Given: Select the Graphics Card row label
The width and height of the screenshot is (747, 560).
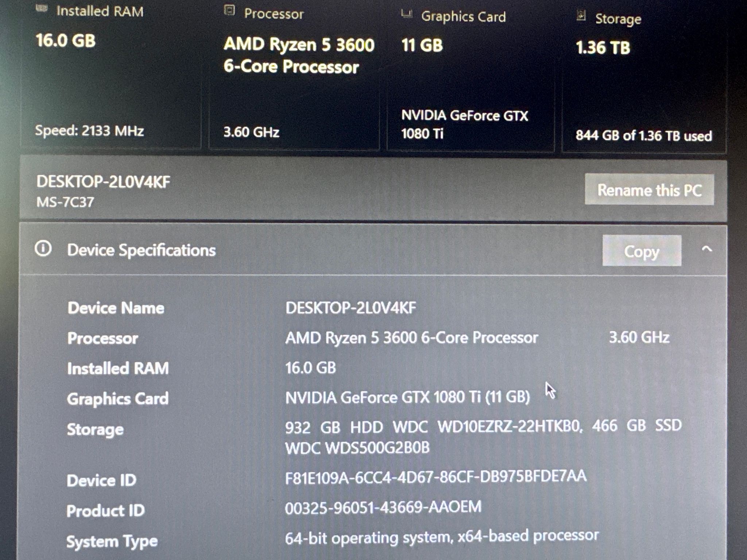Looking at the screenshot, I should (118, 399).
